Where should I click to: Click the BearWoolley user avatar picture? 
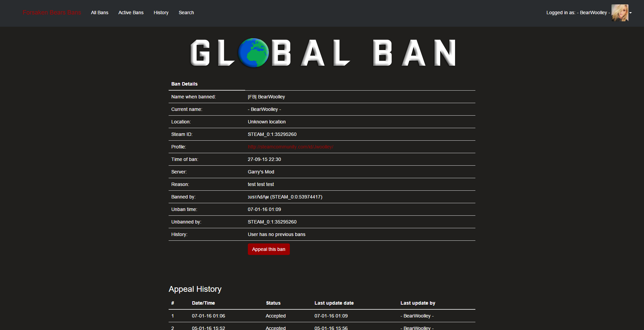point(620,13)
